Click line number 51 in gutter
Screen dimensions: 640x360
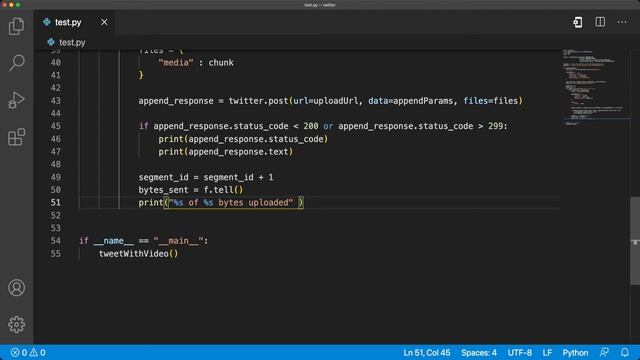pos(56,202)
